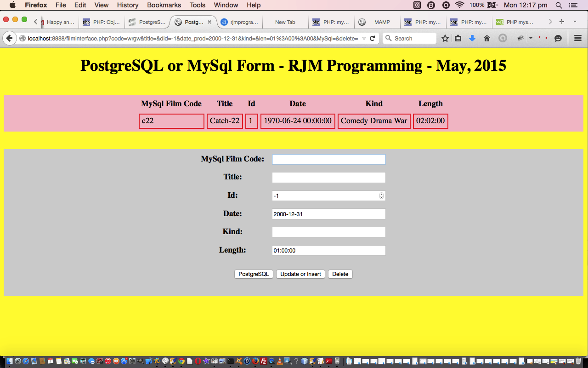Click the Wi-Fi icon in the menu bar
Viewport: 588px width, 368px height.
(x=459, y=5)
